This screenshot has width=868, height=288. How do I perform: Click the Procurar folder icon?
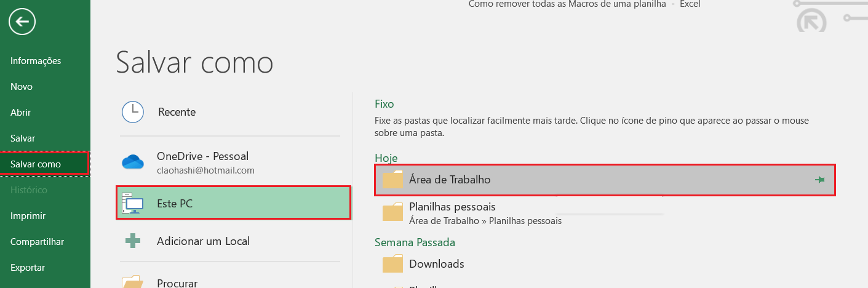click(x=132, y=282)
